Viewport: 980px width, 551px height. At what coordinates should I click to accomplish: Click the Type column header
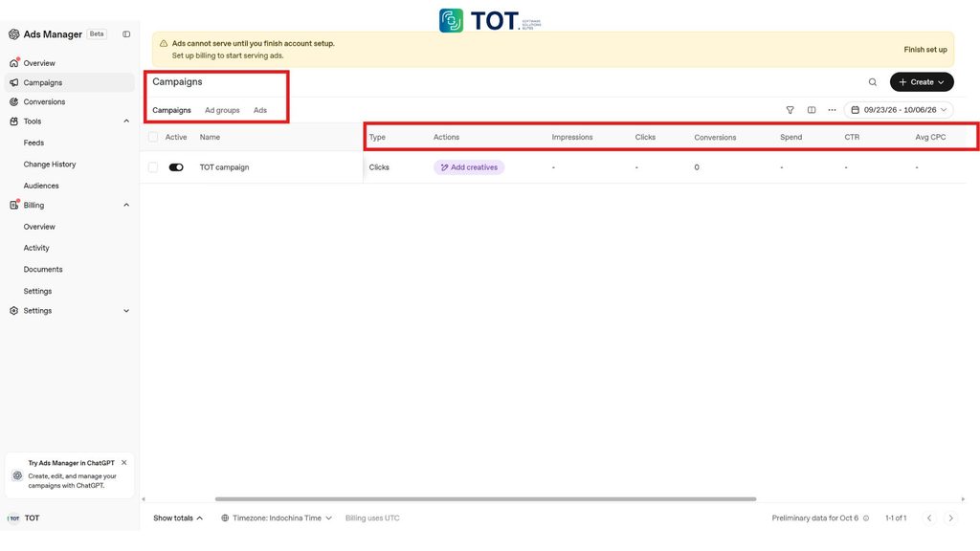click(x=377, y=137)
